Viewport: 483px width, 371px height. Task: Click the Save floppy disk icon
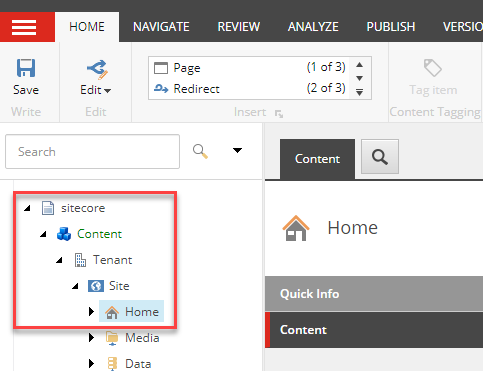click(26, 68)
